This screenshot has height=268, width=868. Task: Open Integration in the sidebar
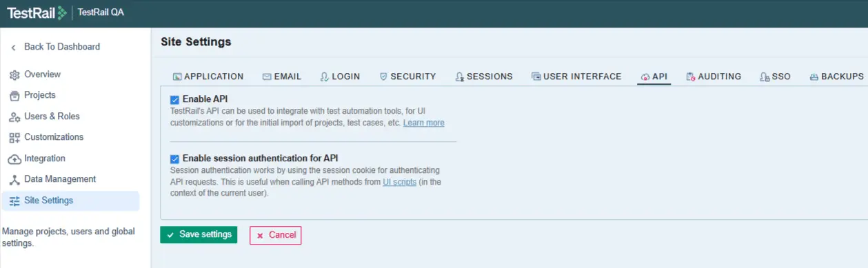45,158
